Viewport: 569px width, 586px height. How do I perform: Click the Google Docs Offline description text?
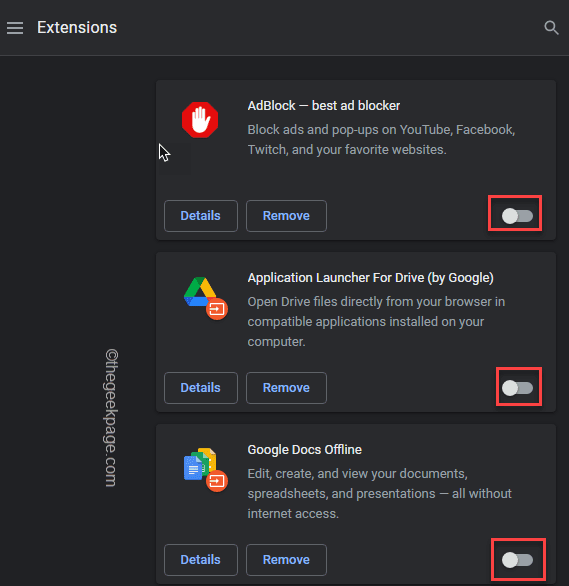[x=379, y=494]
